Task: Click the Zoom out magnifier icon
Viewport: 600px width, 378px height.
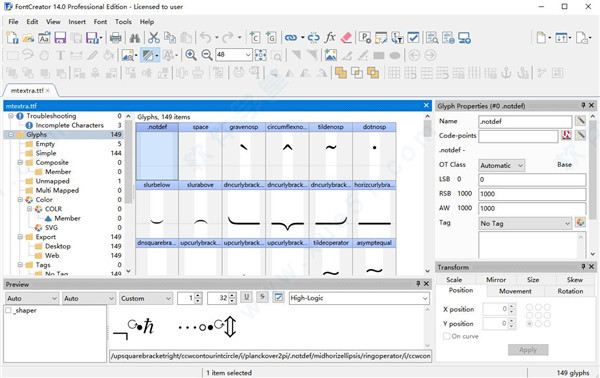Action: tap(207, 55)
